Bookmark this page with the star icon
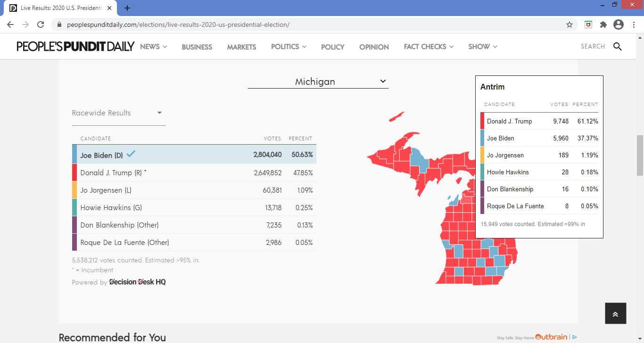Viewport: 644px width, 343px height. tap(570, 24)
